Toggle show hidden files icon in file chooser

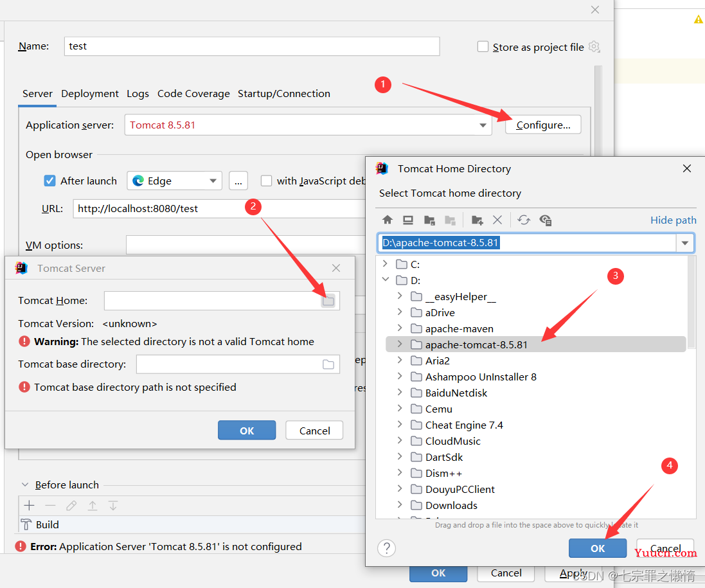pos(546,220)
